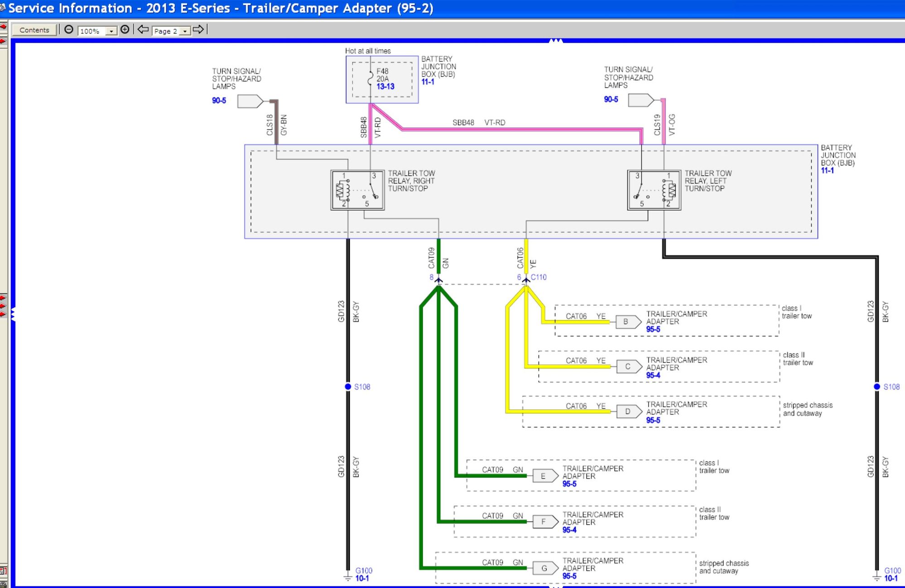Viewport: 905px width, 588px height.
Task: Click the connector G off-page arrow symbol
Action: coord(545,568)
